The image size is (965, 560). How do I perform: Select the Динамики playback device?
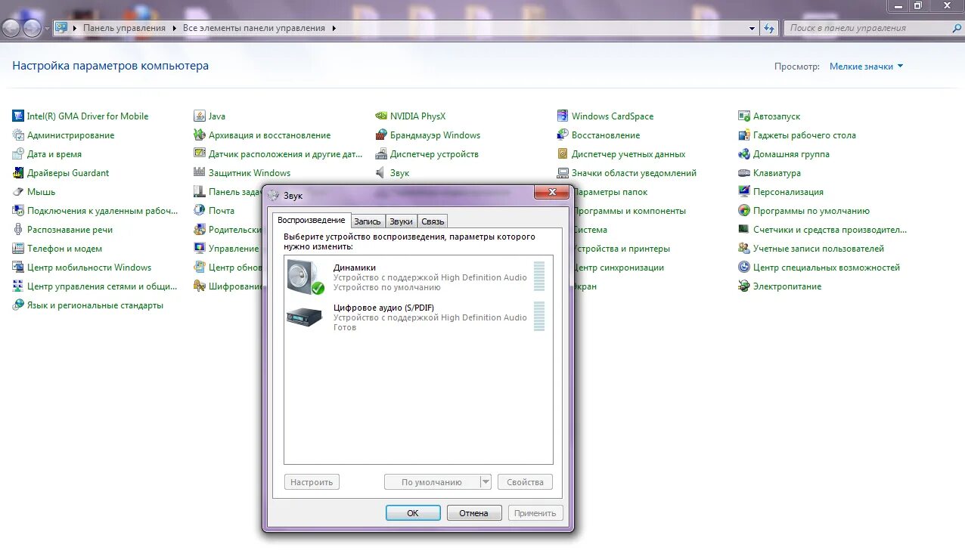pyautogui.click(x=417, y=277)
